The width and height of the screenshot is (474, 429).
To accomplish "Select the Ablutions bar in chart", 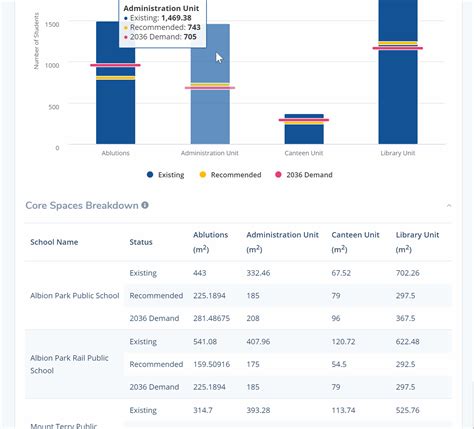I will [x=116, y=83].
